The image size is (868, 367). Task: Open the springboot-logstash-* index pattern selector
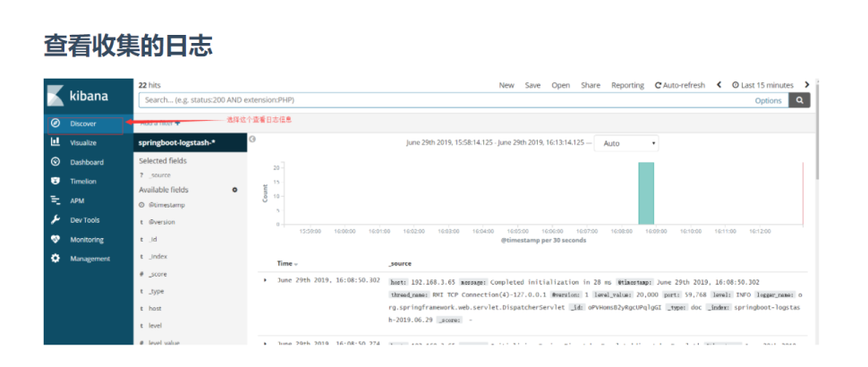pyautogui.click(x=191, y=142)
